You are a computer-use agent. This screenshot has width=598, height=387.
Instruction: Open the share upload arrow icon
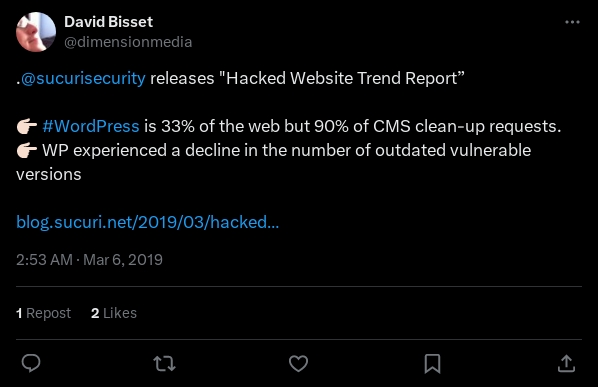(566, 363)
